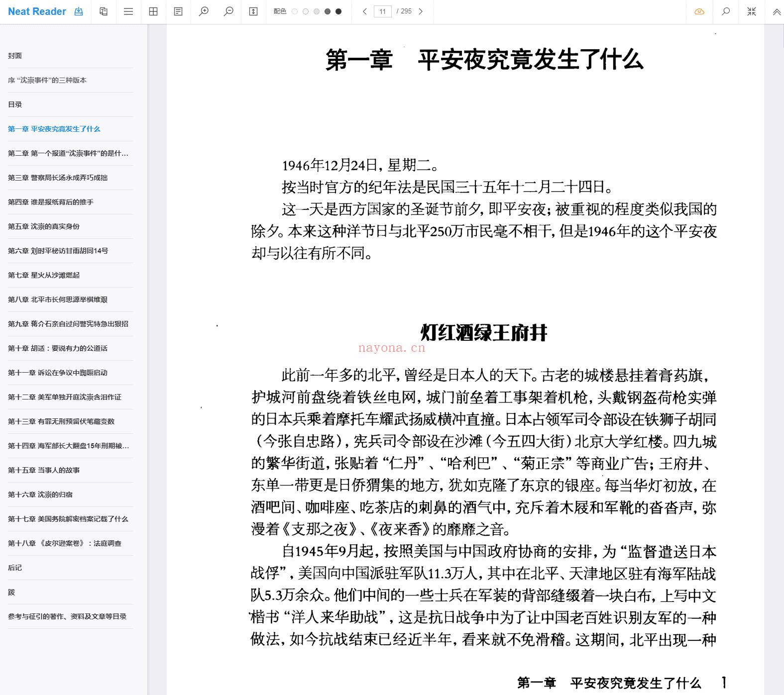The image size is (784, 695).
Task: Click the line 1946年12月24日，星期二
Action: point(360,165)
